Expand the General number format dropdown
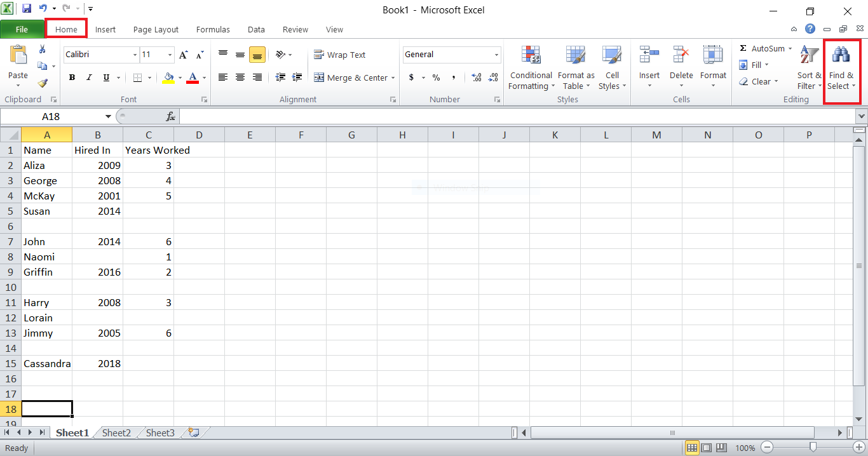 coord(496,55)
